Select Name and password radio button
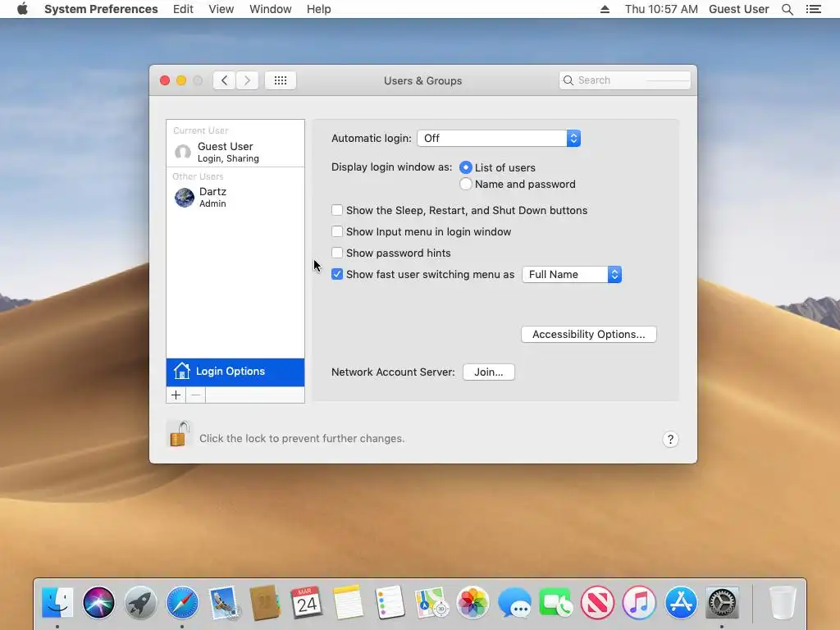Viewport: 840px width, 630px height. point(466,184)
